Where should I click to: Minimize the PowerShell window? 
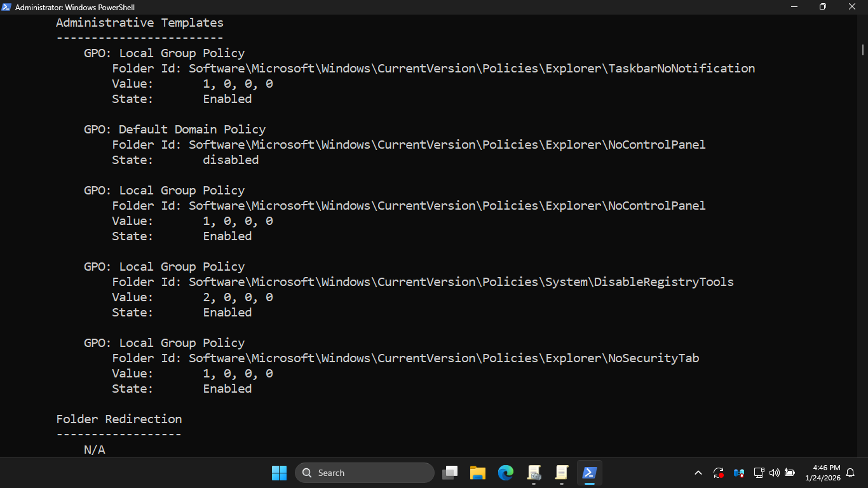coord(794,7)
